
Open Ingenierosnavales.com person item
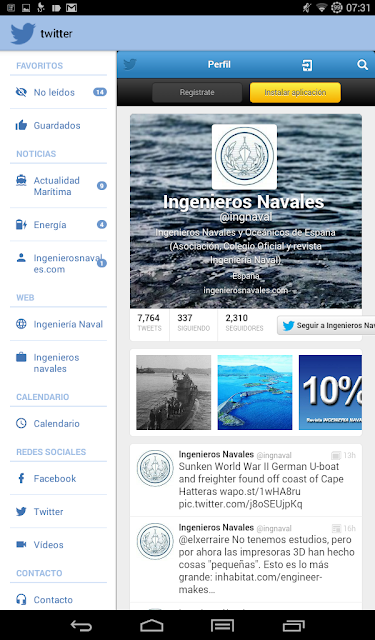58,263
